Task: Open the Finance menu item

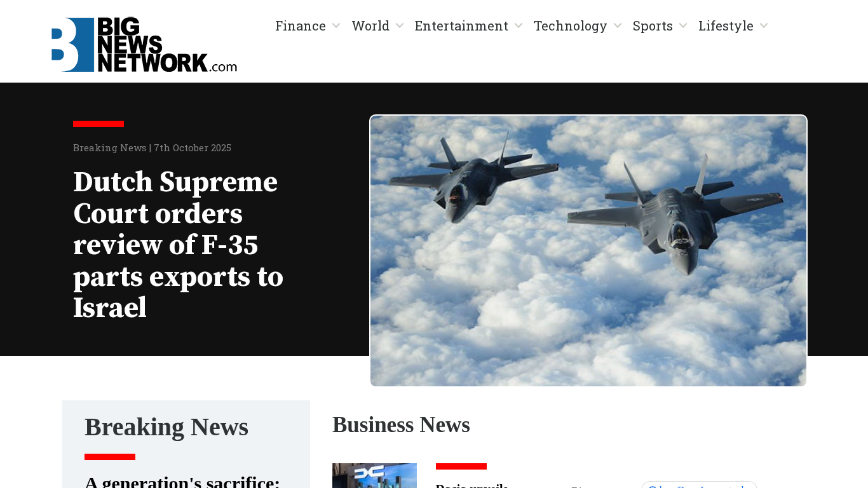Action: click(301, 26)
